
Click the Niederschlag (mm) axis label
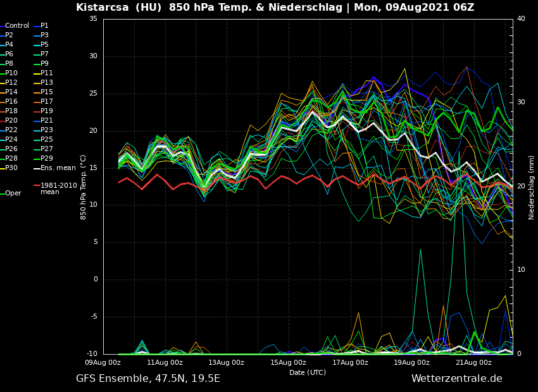point(532,187)
